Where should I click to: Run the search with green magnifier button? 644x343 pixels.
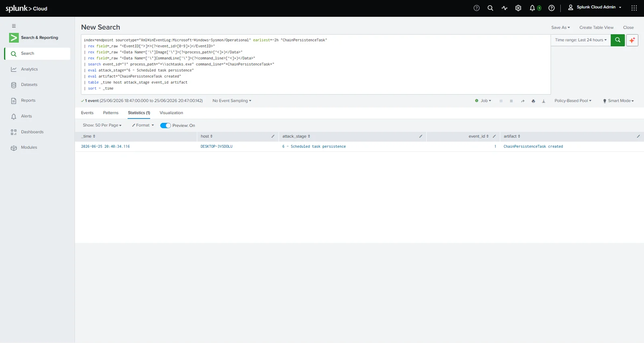click(x=617, y=40)
